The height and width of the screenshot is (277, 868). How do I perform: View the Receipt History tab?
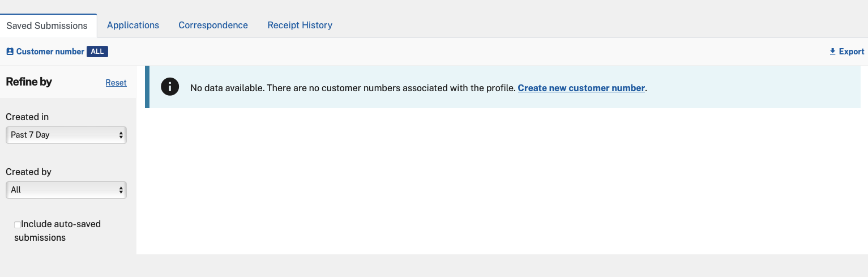pos(300,25)
